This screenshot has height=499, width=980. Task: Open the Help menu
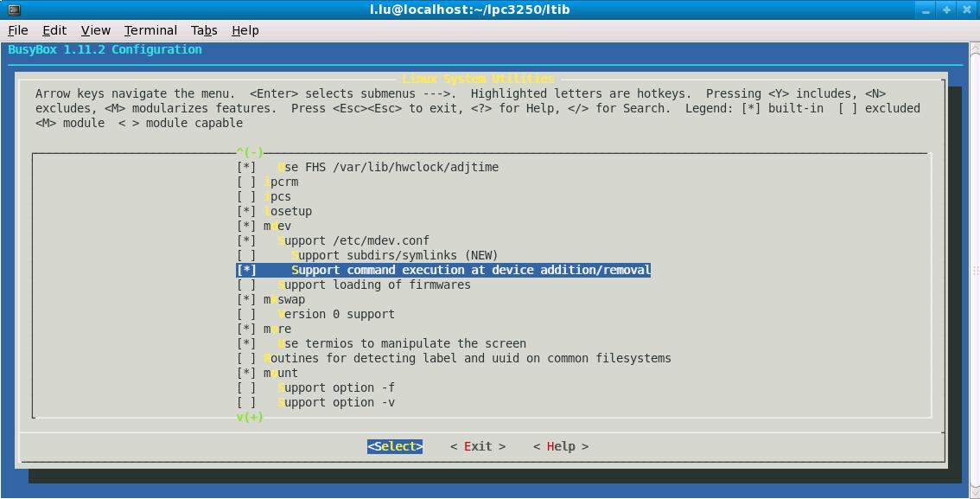pyautogui.click(x=245, y=30)
